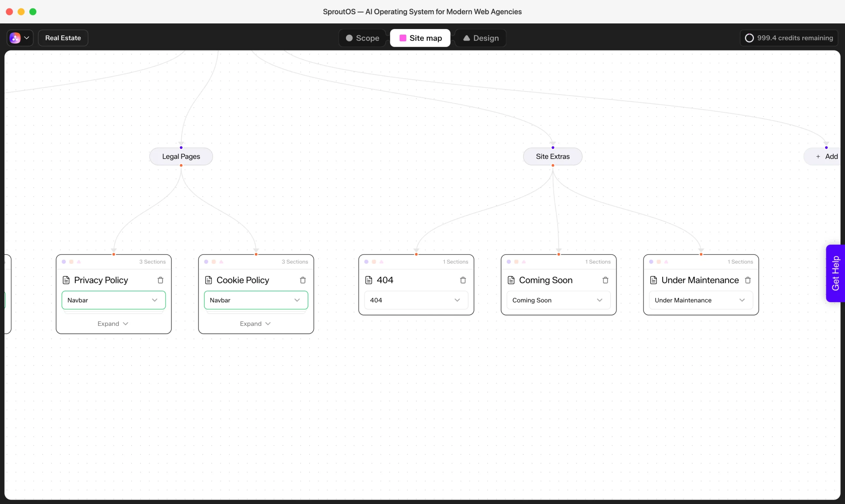Click the orange connector handle below Legal Pages
845x504 pixels.
click(x=181, y=165)
